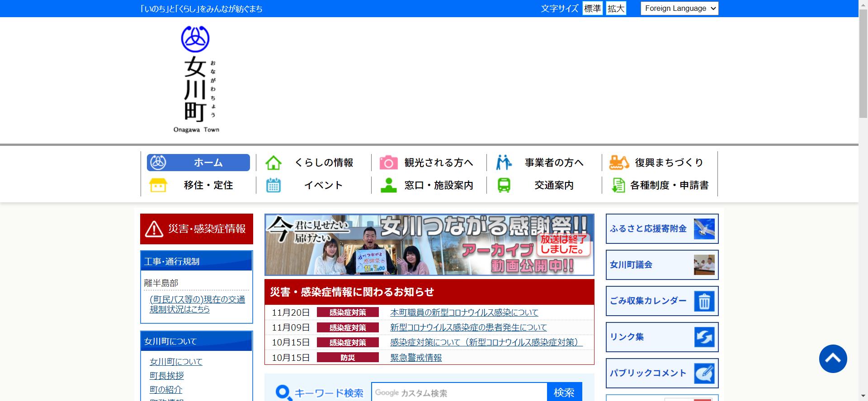Open the くらしの情報 menu
Image resolution: width=868 pixels, height=401 pixels.
[x=324, y=163]
